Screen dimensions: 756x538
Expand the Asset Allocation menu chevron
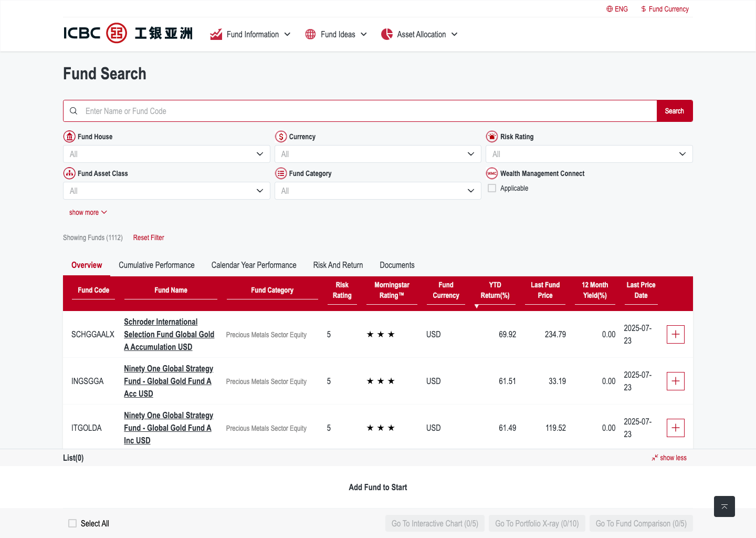454,34
